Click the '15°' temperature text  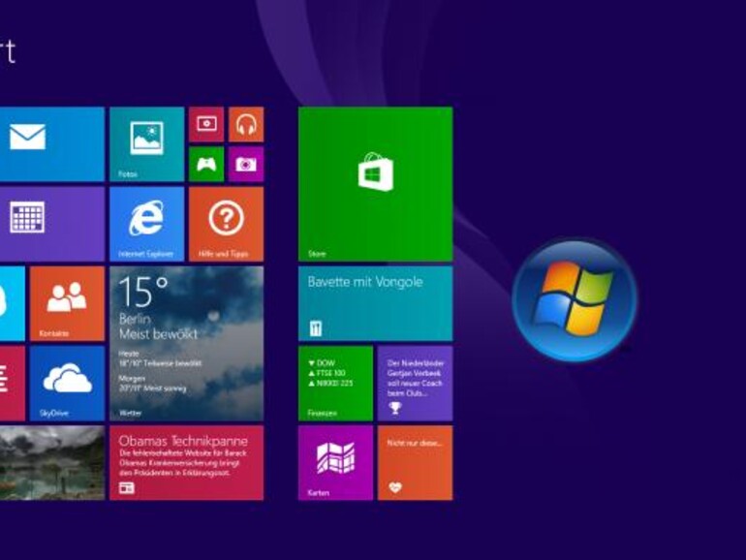143,292
